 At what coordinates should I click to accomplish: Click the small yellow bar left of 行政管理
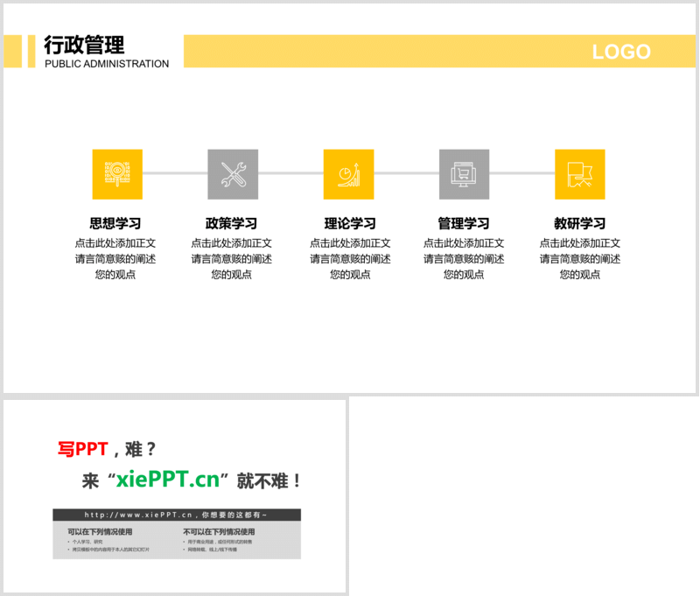click(31, 51)
